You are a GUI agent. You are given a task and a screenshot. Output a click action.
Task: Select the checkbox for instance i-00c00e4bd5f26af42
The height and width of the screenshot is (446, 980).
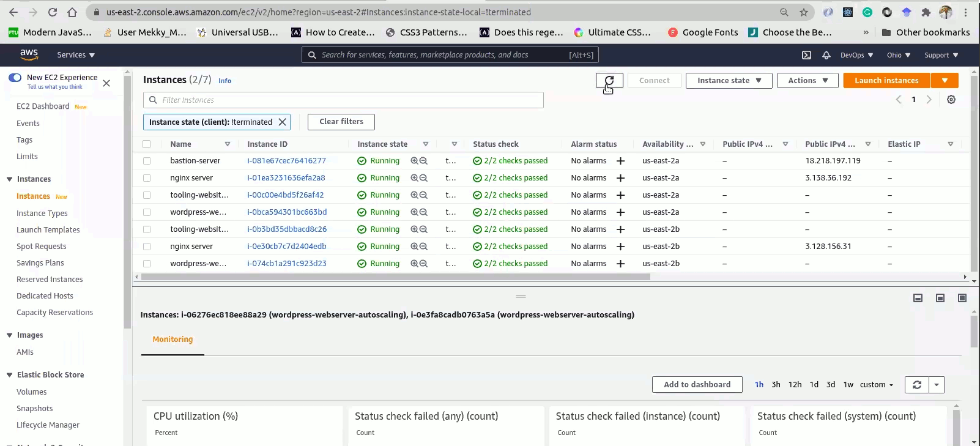click(x=147, y=195)
